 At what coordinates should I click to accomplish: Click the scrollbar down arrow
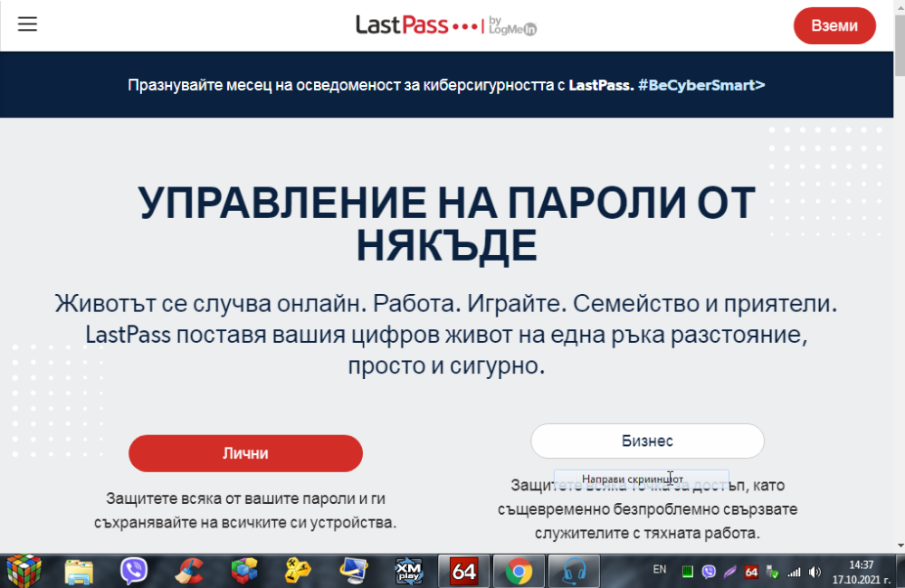point(900,545)
